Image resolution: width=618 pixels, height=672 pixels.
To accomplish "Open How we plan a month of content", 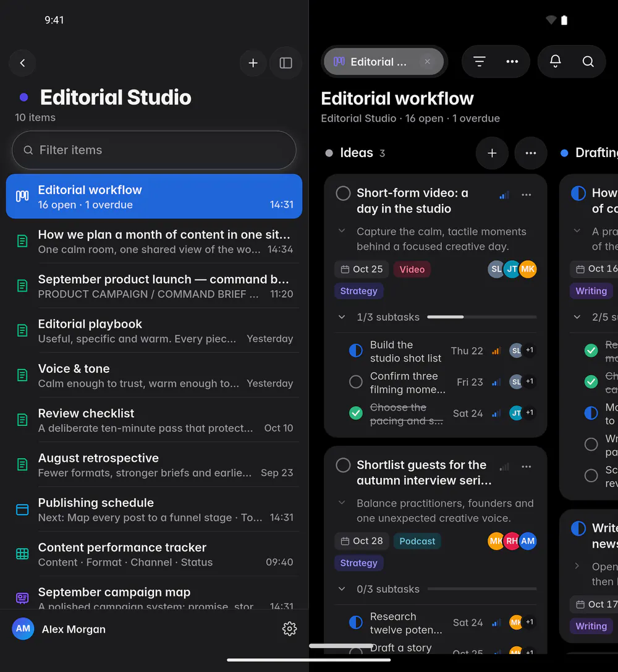I will pos(154,241).
